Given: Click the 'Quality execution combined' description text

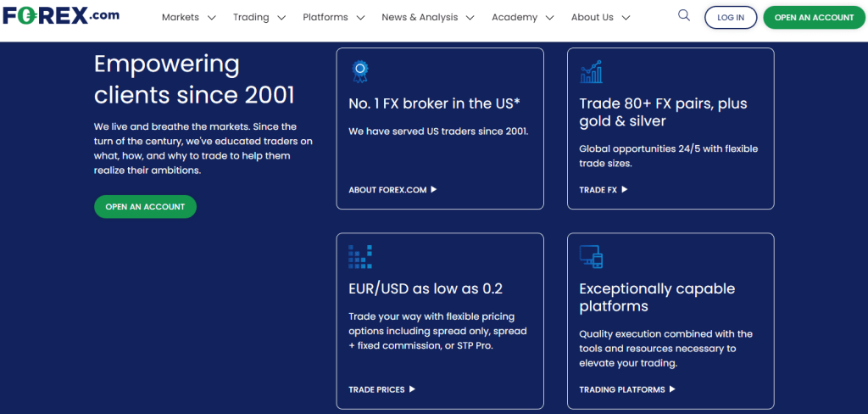Looking at the screenshot, I should click(666, 349).
